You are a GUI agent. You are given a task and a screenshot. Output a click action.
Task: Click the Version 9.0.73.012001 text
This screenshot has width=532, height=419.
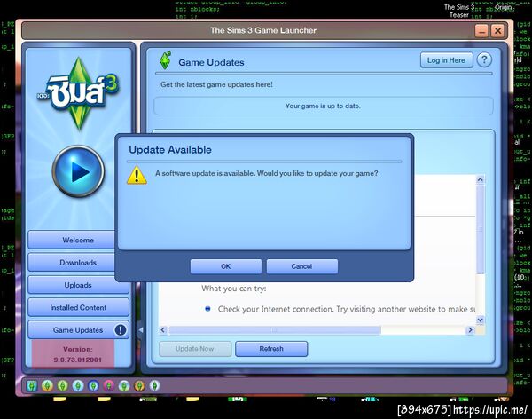pyautogui.click(x=78, y=354)
